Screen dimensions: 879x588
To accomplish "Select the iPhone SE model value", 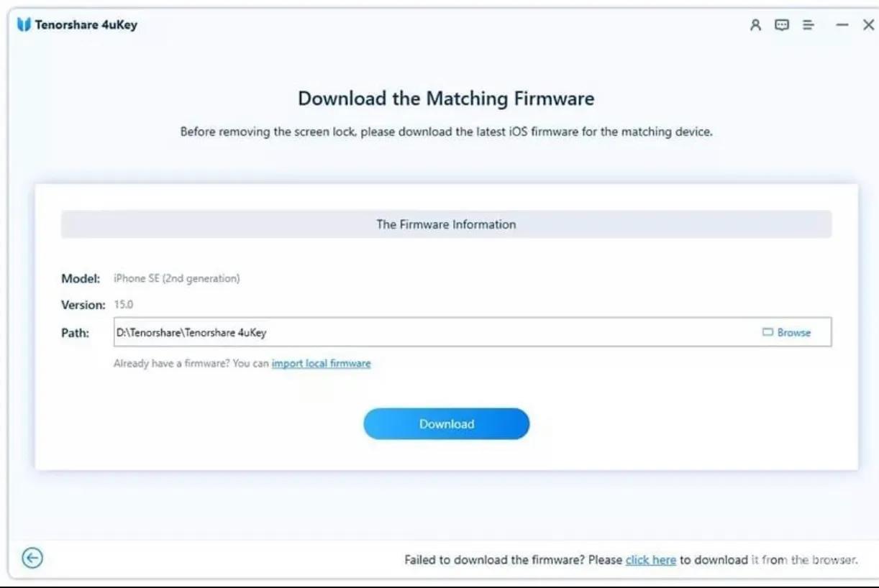I will [177, 278].
